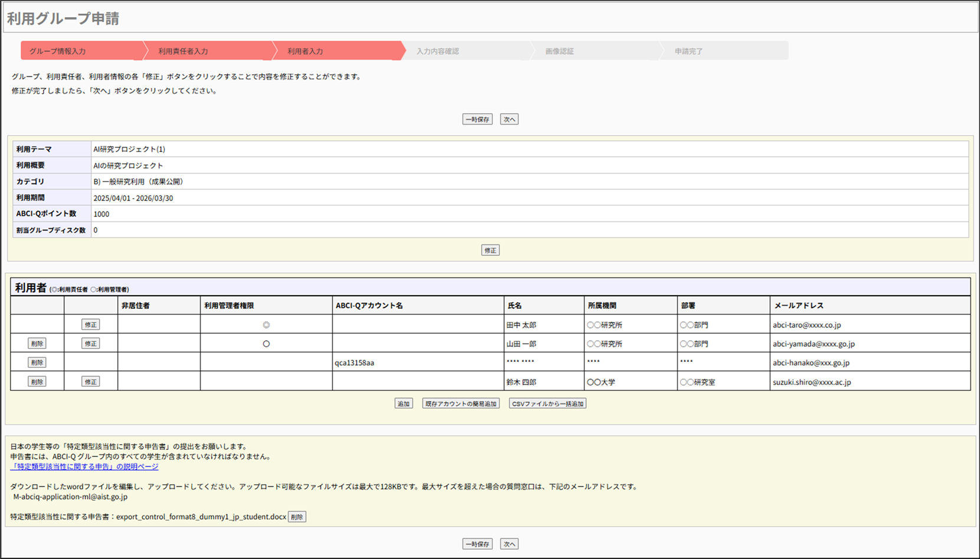
Task: Delete the uploaded export_control docx file
Action: point(297,517)
